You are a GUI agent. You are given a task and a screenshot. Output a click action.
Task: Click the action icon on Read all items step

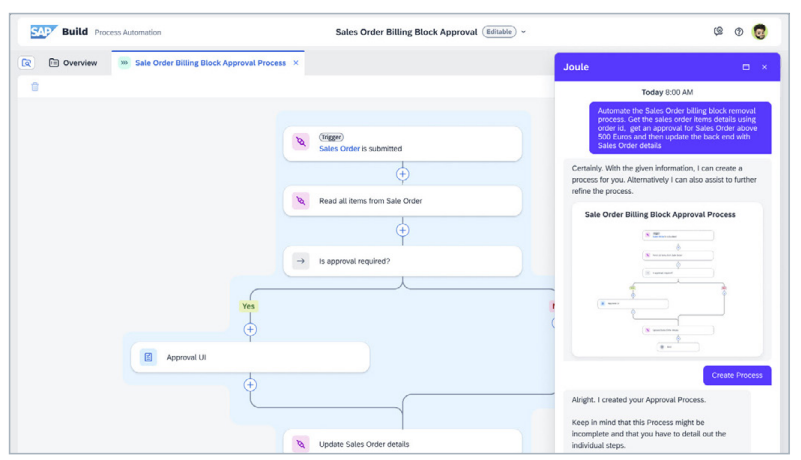301,201
